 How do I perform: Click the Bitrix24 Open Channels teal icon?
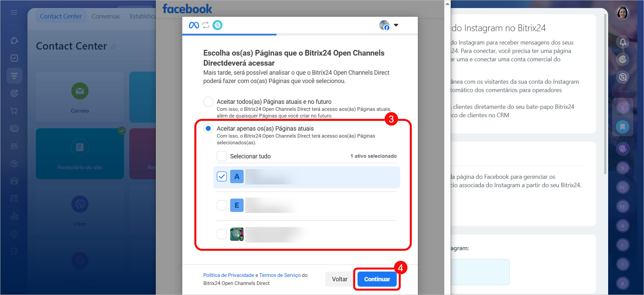point(217,25)
